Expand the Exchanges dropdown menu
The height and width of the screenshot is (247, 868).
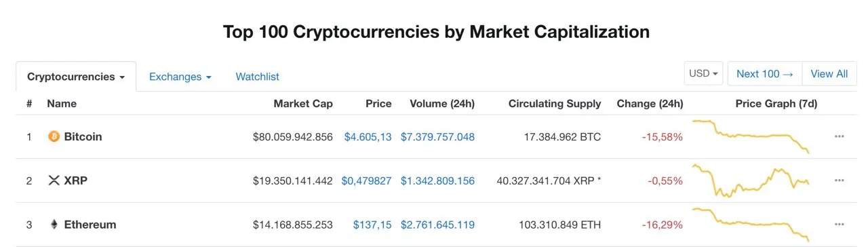click(x=180, y=77)
